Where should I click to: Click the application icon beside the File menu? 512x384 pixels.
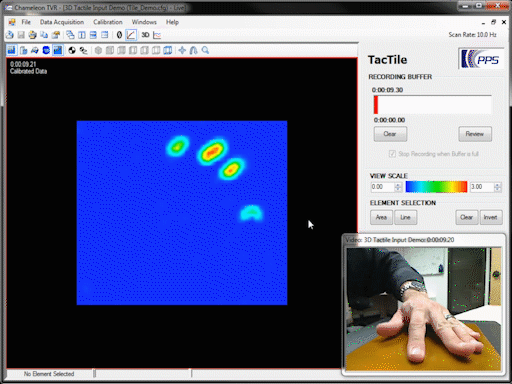12,22
